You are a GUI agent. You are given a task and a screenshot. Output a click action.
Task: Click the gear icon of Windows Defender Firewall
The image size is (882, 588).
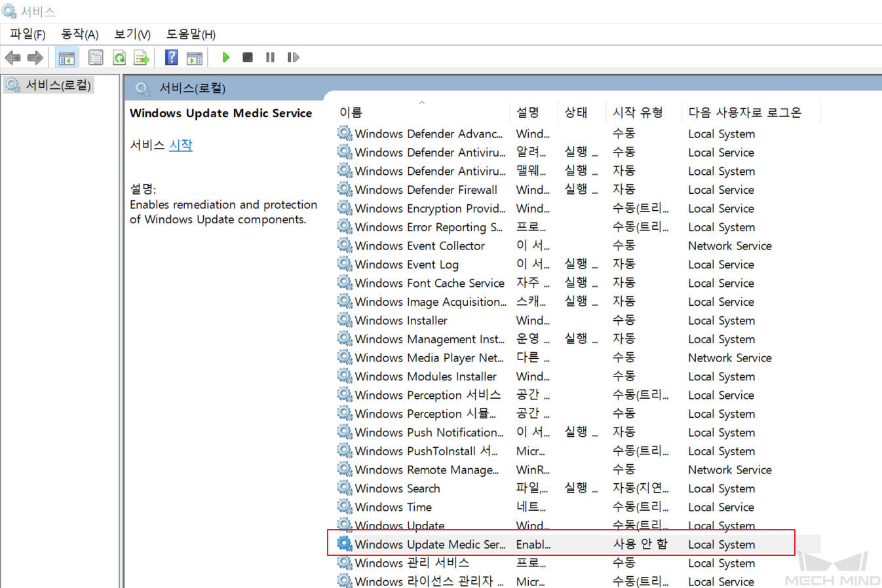click(x=345, y=189)
